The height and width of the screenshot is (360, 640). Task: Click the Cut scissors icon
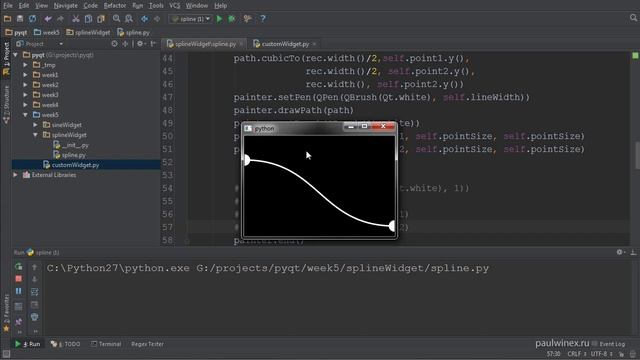[x=76, y=19]
